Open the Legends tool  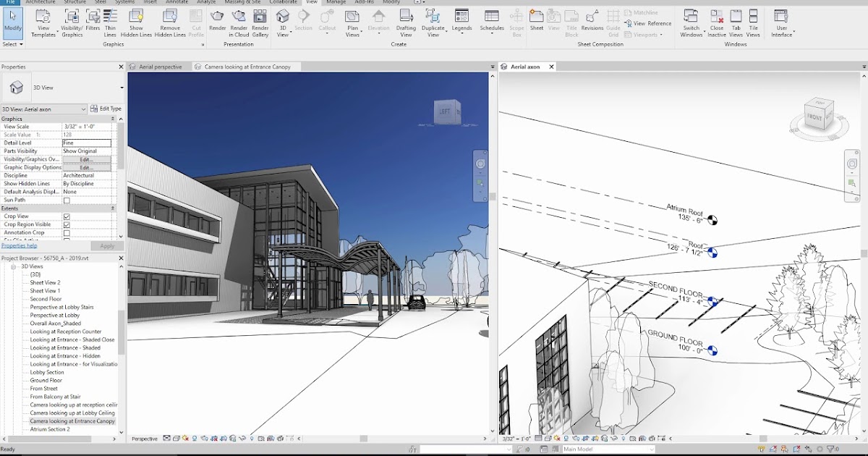(x=461, y=22)
